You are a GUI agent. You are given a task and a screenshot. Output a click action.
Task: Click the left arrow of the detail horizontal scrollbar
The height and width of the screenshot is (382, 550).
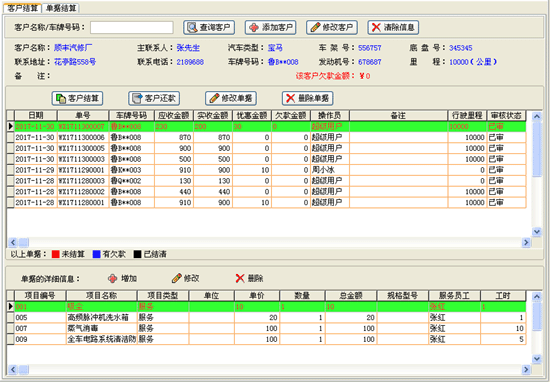coord(13,369)
